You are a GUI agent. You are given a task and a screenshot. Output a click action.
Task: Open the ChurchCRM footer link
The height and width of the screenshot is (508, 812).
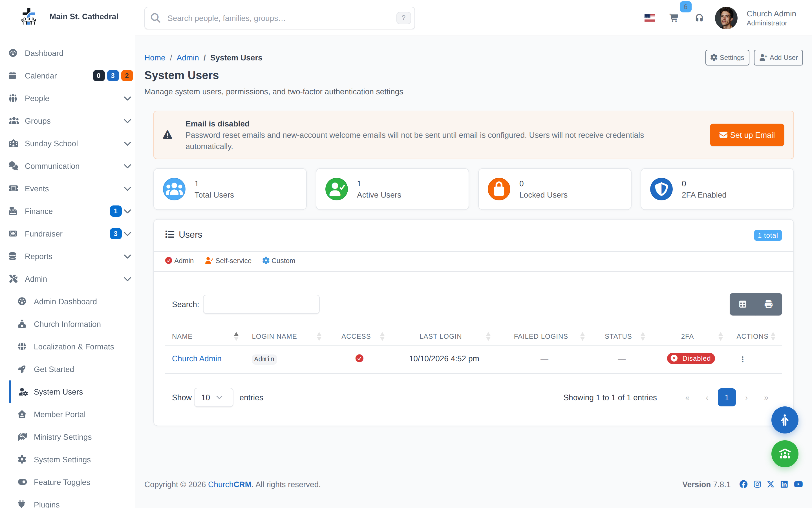pos(230,484)
